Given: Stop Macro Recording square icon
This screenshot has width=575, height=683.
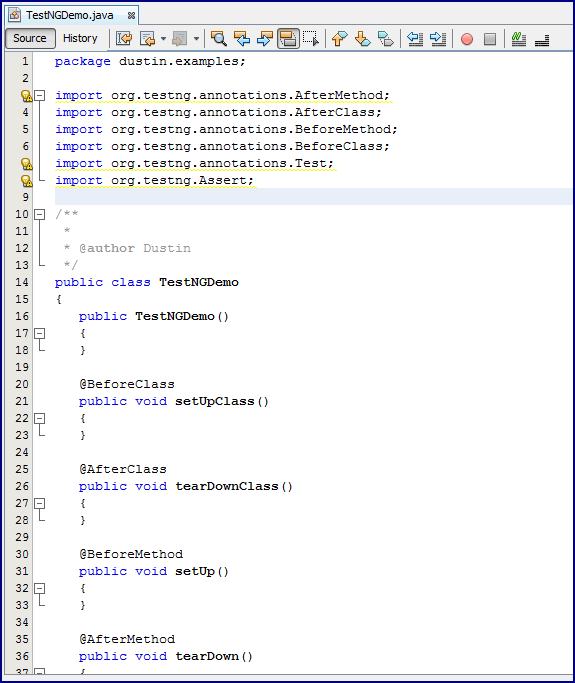Looking at the screenshot, I should click(x=490, y=39).
